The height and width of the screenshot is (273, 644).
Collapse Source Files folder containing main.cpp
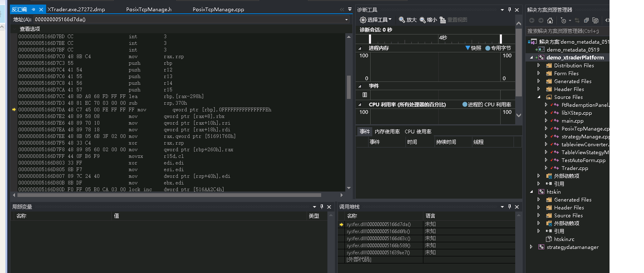coord(539,97)
